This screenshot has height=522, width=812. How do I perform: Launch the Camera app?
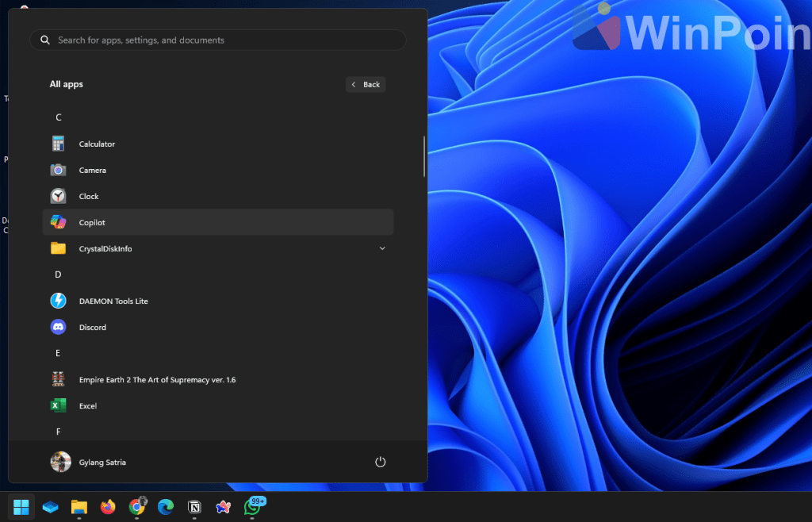(x=92, y=170)
